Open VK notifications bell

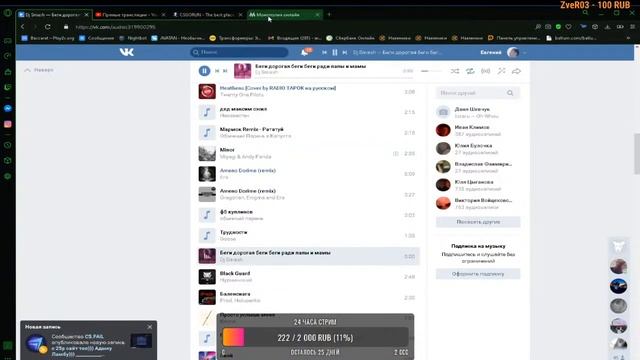coord(304,52)
